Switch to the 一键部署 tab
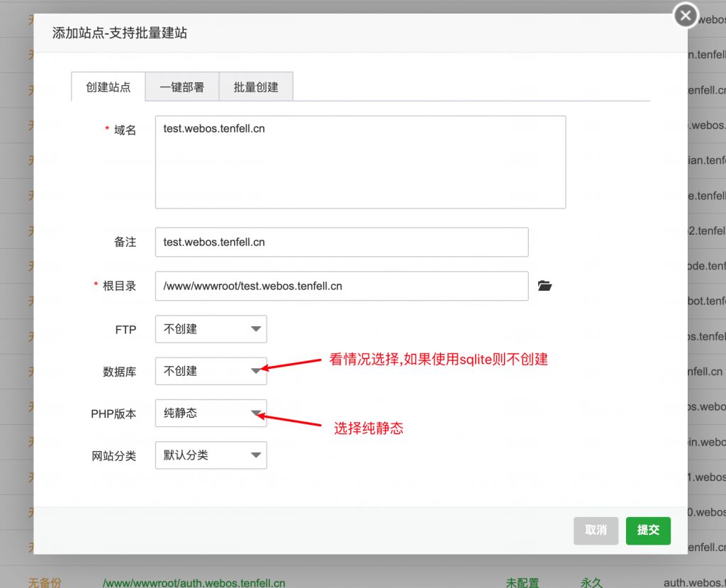This screenshot has width=726, height=588. pyautogui.click(x=183, y=87)
